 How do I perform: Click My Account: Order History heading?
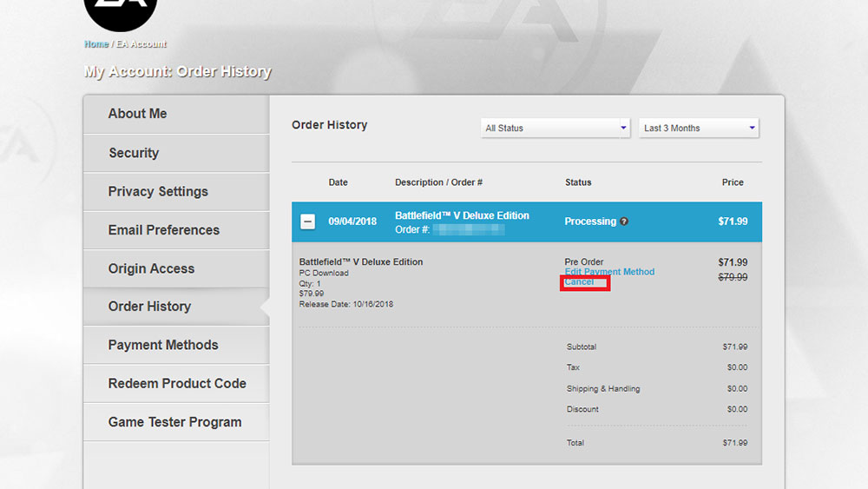(178, 71)
